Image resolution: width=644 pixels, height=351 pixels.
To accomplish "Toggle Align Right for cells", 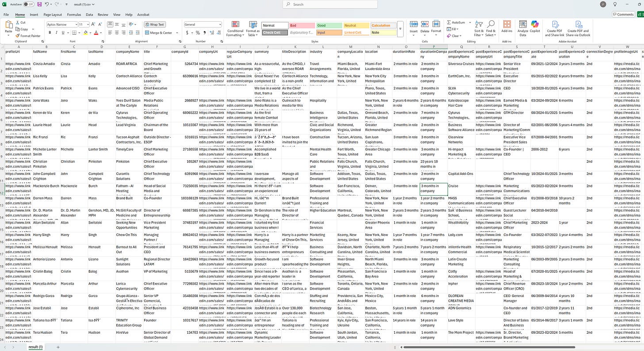I will pos(123,33).
